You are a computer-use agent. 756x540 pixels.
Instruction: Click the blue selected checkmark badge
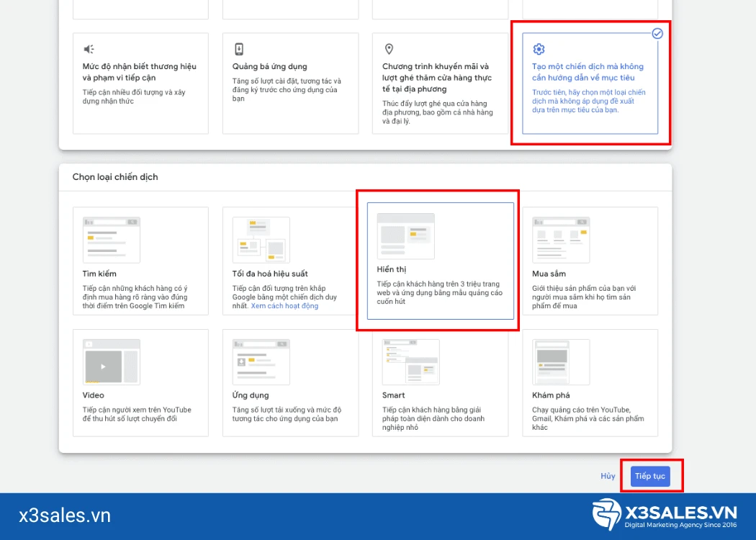(657, 33)
